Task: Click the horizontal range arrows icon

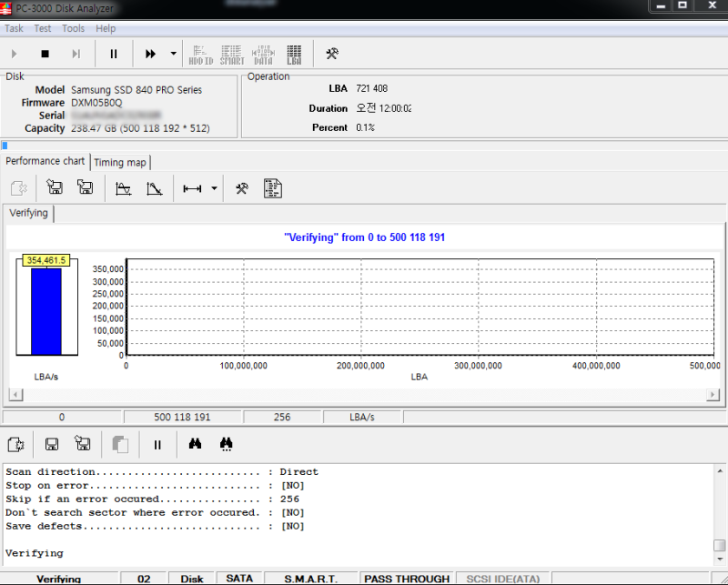Action: click(192, 188)
